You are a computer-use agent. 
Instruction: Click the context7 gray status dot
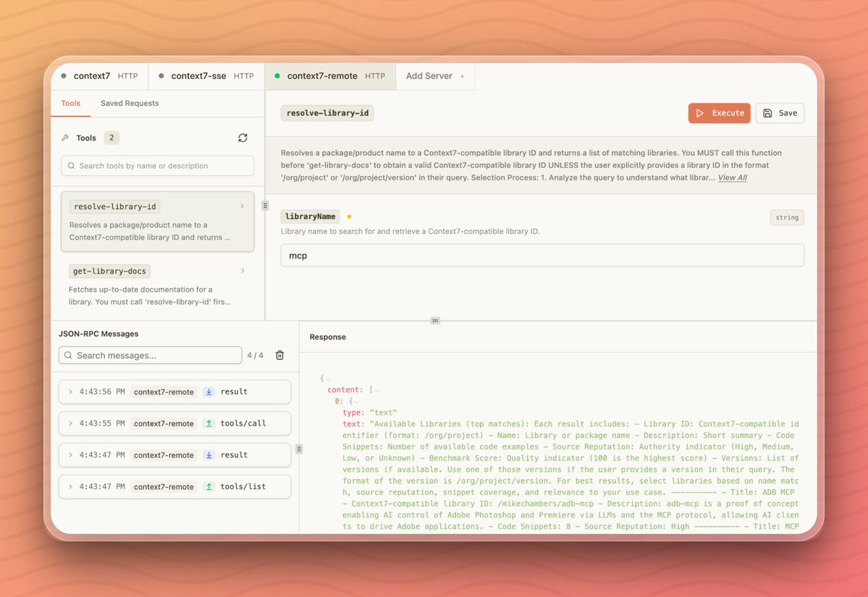(x=64, y=76)
